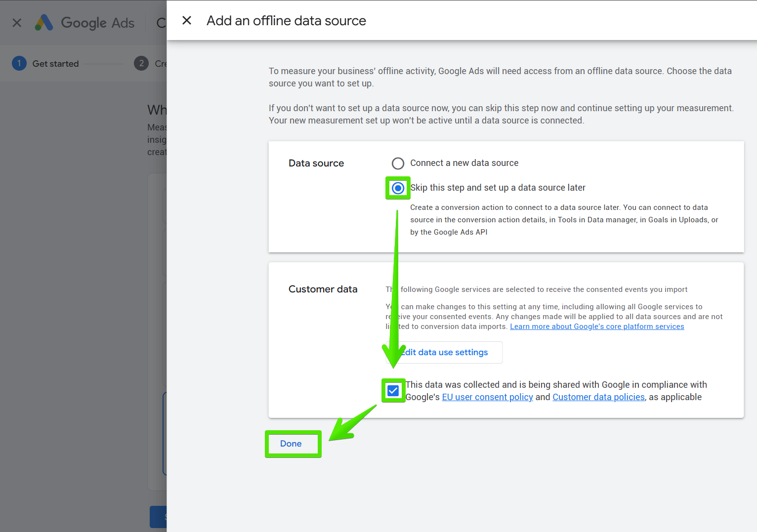Click the Google Ads wordmark text
The image size is (757, 532).
(97, 23)
